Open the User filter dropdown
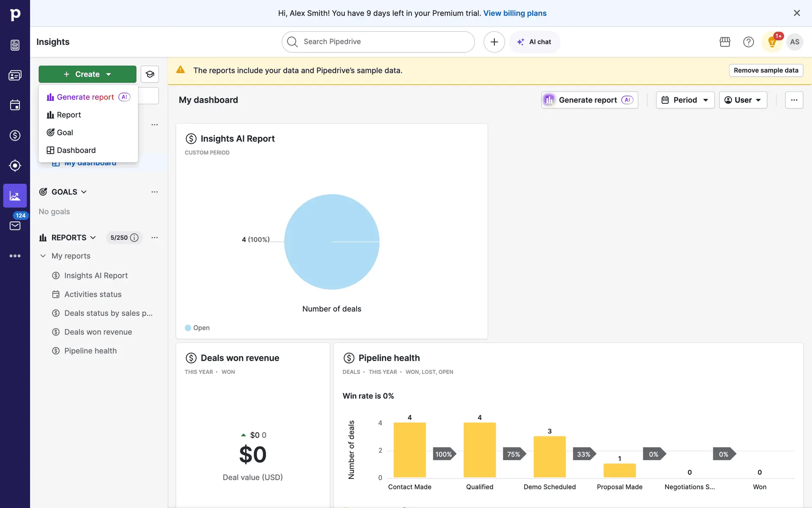The width and height of the screenshot is (812, 508). click(743, 100)
